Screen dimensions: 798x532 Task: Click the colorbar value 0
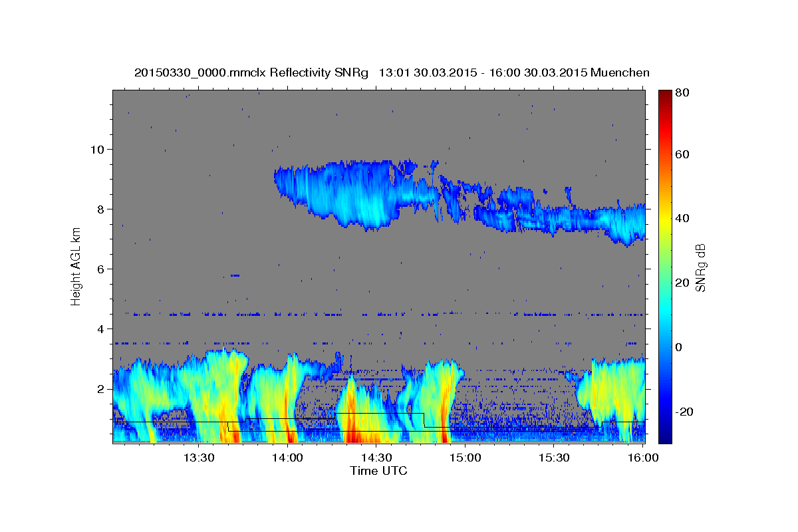click(x=678, y=347)
